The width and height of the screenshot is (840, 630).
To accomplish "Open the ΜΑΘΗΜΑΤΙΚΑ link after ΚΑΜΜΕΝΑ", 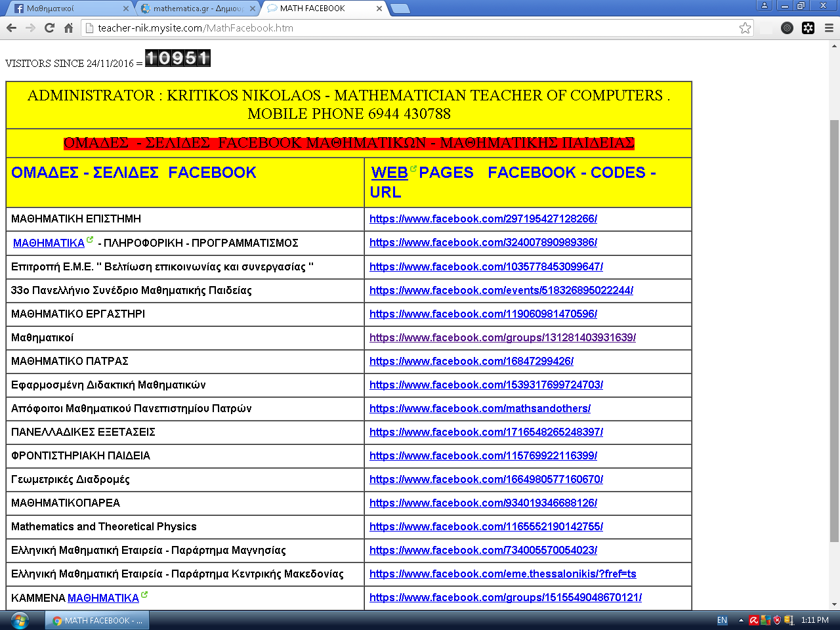I will click(x=104, y=598).
